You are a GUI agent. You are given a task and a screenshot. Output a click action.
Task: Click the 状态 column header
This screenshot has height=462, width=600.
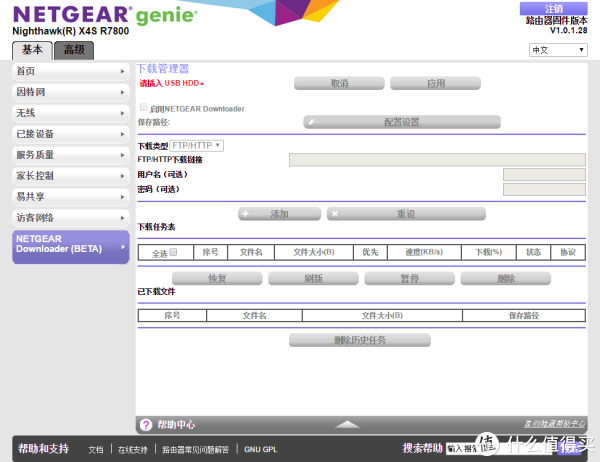533,252
